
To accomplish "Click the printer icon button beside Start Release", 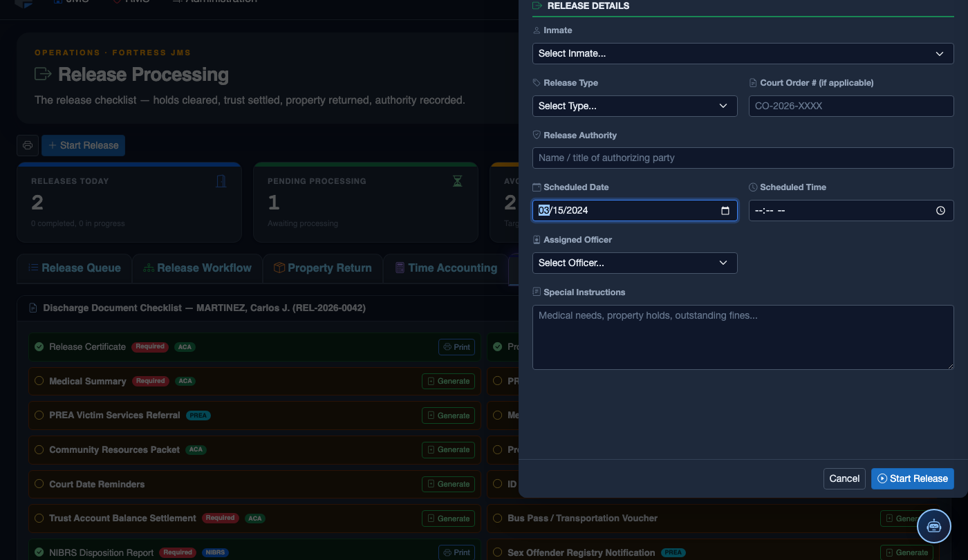I will tap(28, 145).
